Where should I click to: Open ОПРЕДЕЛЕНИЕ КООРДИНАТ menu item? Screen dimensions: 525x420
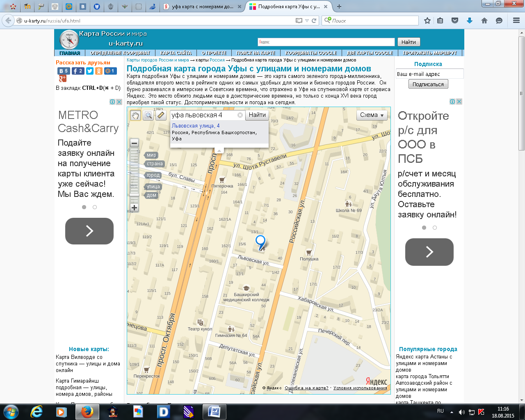[x=120, y=53]
